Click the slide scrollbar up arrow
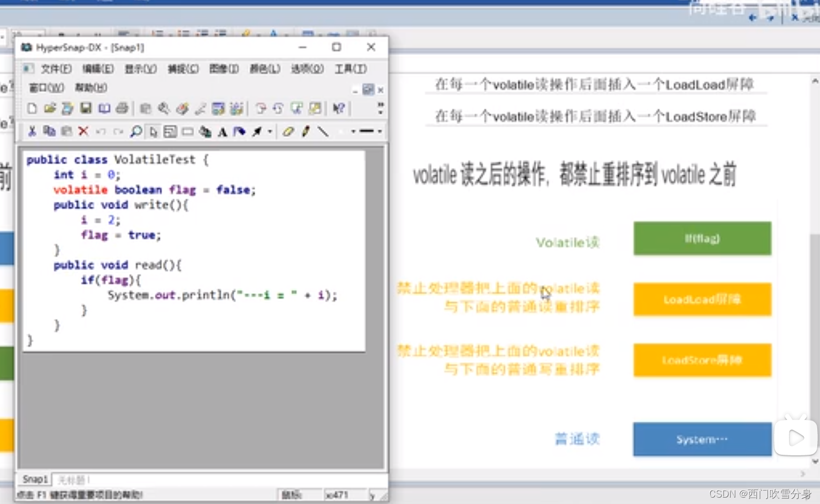820x504 pixels. coord(815,81)
